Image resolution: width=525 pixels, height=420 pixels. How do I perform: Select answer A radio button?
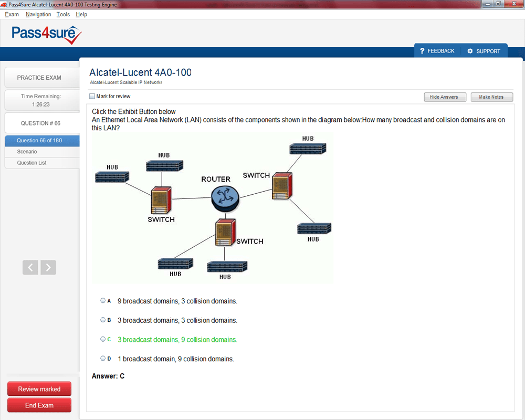103,301
